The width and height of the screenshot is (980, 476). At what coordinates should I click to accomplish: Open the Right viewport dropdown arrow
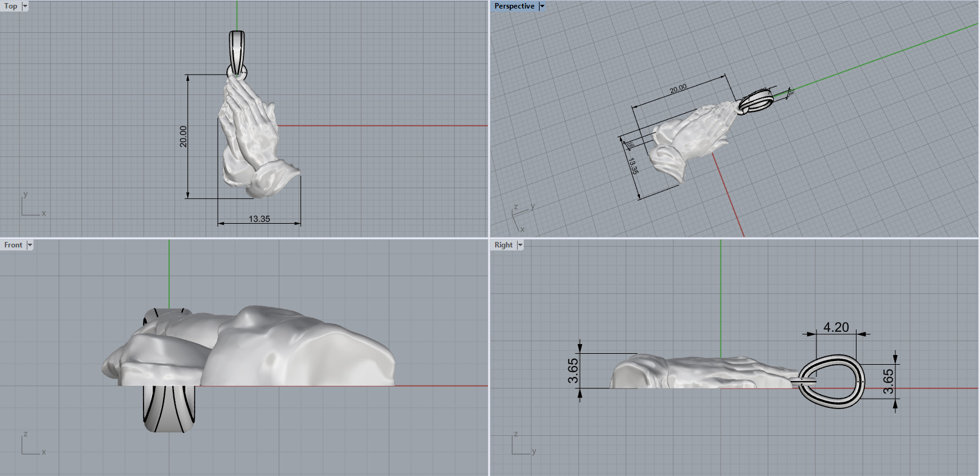[520, 245]
